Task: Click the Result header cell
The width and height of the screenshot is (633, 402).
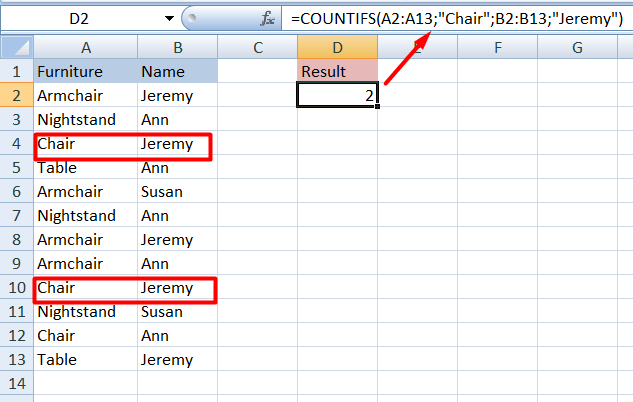Action: coord(337,71)
